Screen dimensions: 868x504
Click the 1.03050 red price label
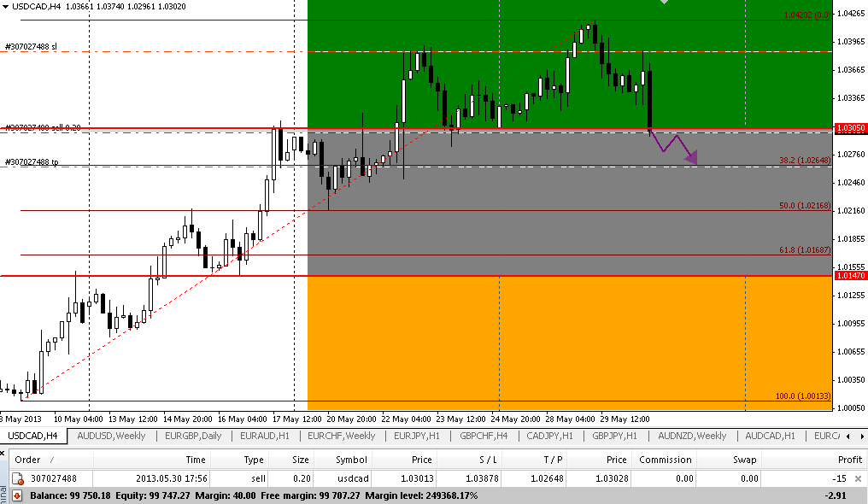click(x=850, y=128)
